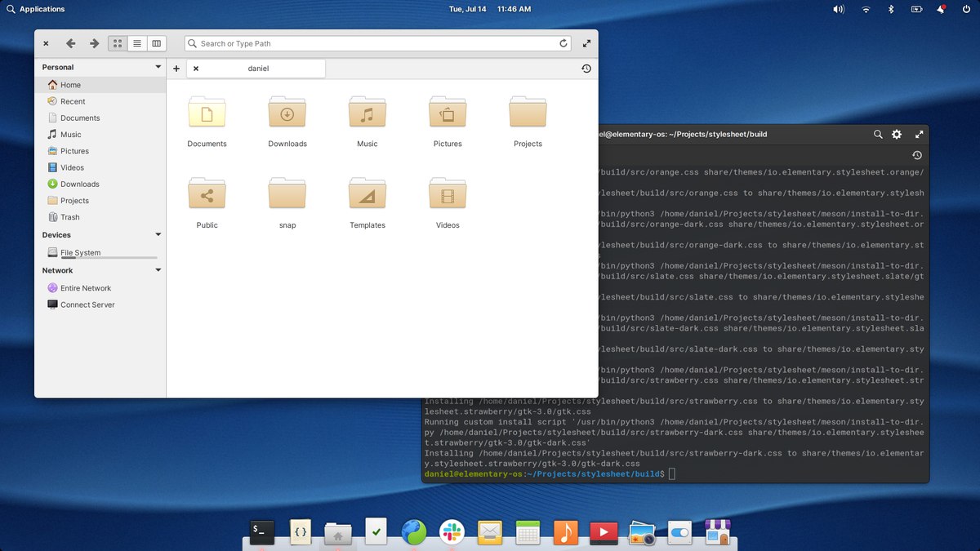Open Terminal tab history button

tap(917, 155)
